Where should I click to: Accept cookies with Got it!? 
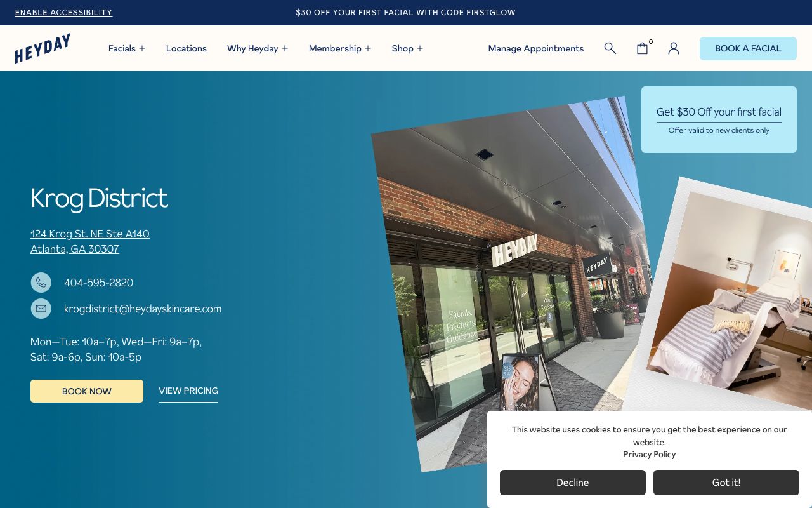(x=726, y=483)
